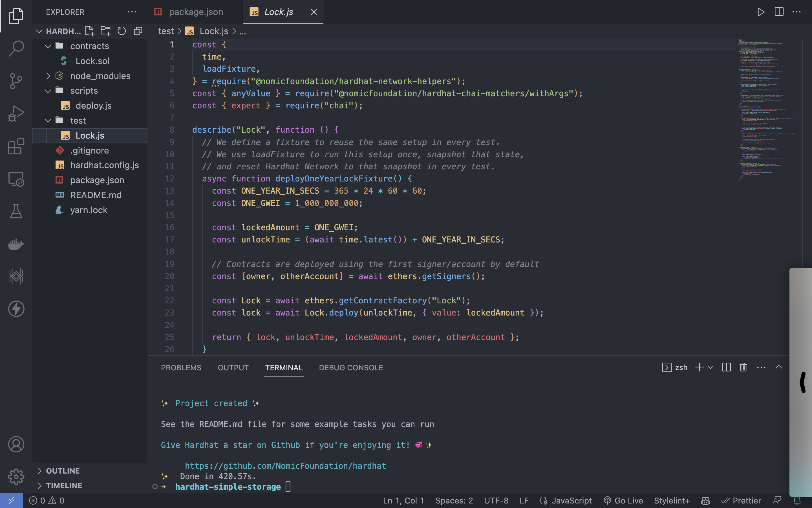812x508 pixels.
Task: Refresh the explorer tree
Action: [x=122, y=31]
